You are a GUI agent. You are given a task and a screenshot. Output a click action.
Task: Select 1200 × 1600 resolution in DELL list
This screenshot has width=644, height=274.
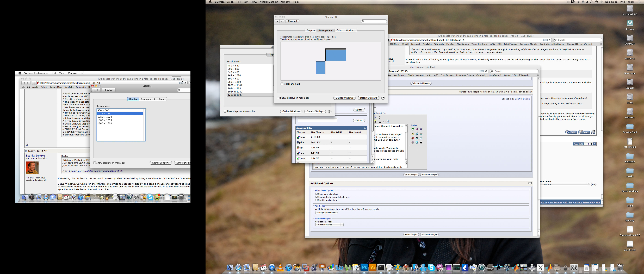[250, 95]
